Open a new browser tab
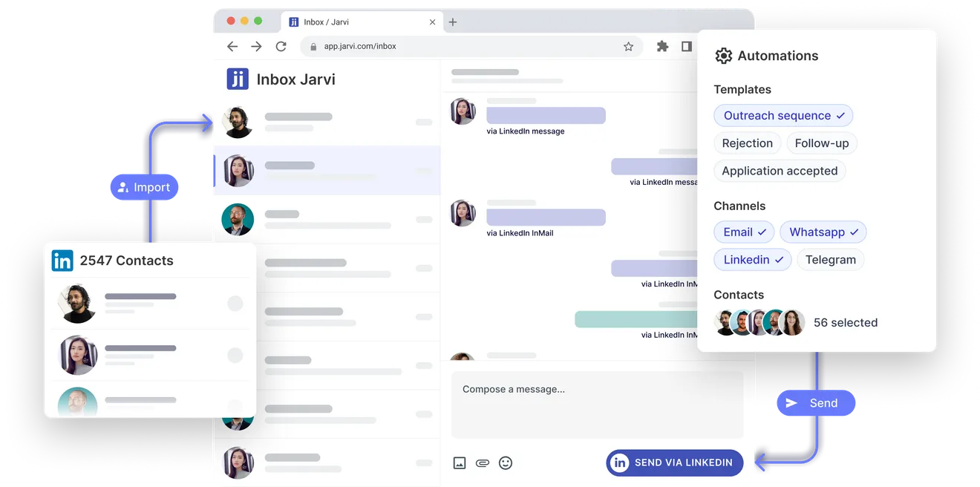 coord(453,22)
